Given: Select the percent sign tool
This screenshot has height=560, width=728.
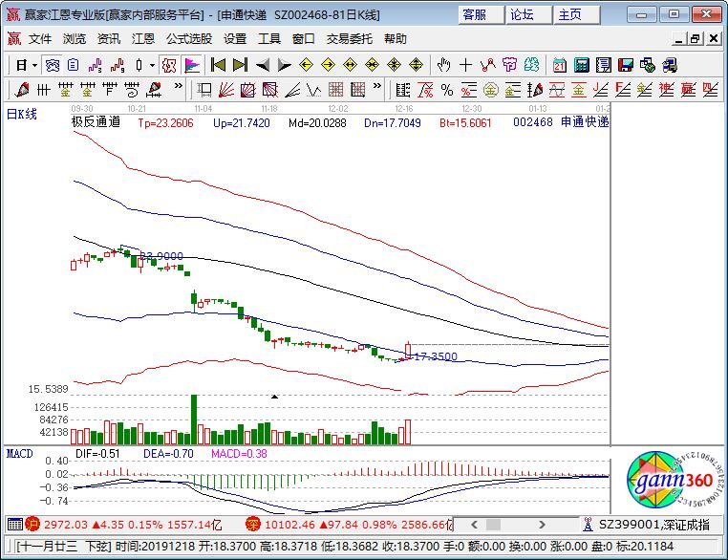Looking at the screenshot, I should [x=447, y=90].
